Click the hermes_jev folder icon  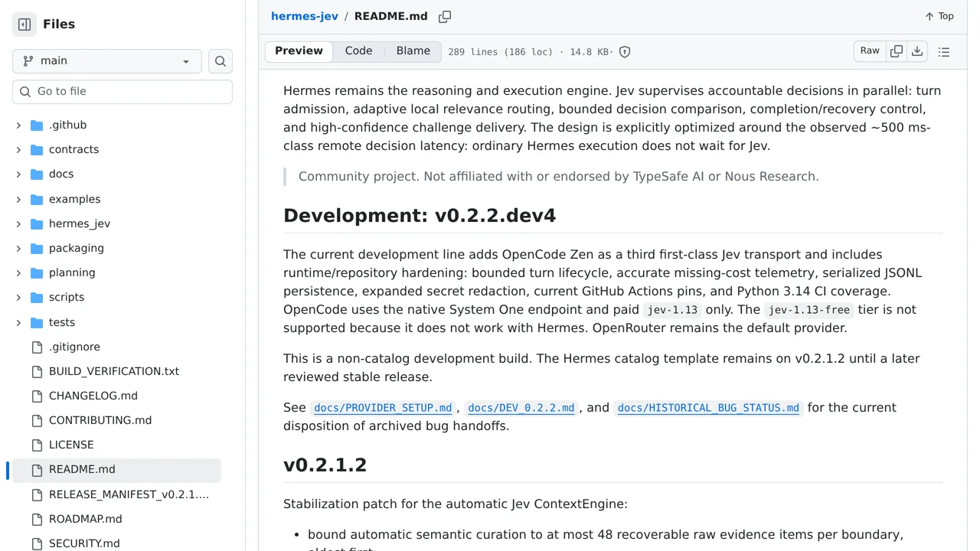click(x=37, y=223)
